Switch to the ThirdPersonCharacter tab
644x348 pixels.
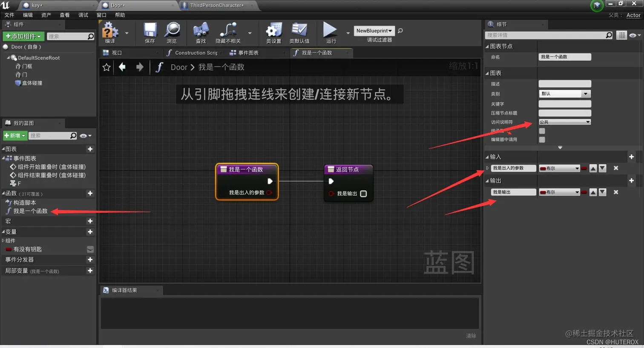(x=216, y=6)
